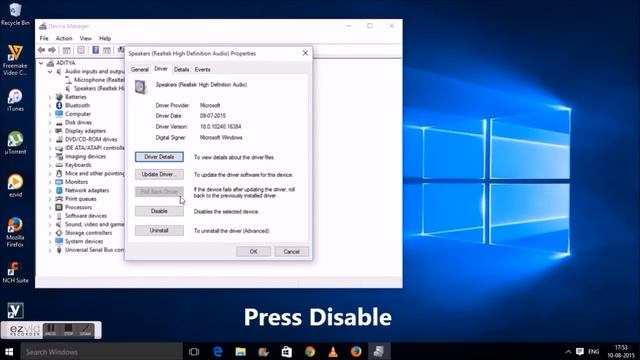Expand the Disk drives category
640x360 pixels.
click(50, 123)
